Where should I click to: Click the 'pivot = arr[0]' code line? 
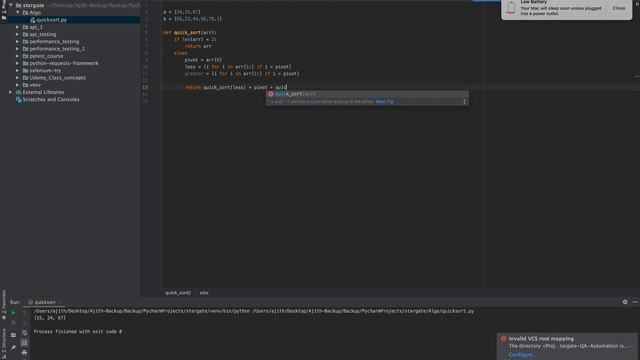pos(203,60)
